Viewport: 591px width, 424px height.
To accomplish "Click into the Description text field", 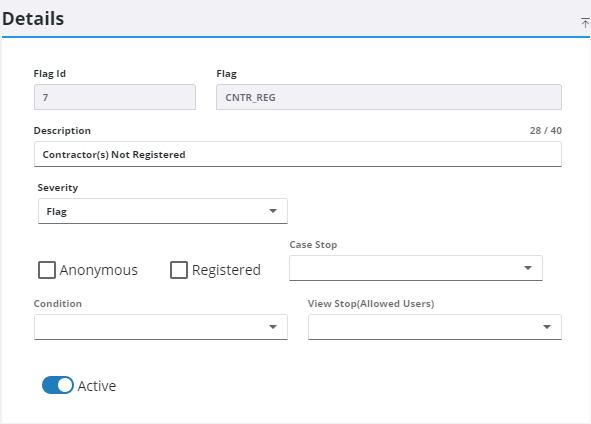I will (x=298, y=154).
